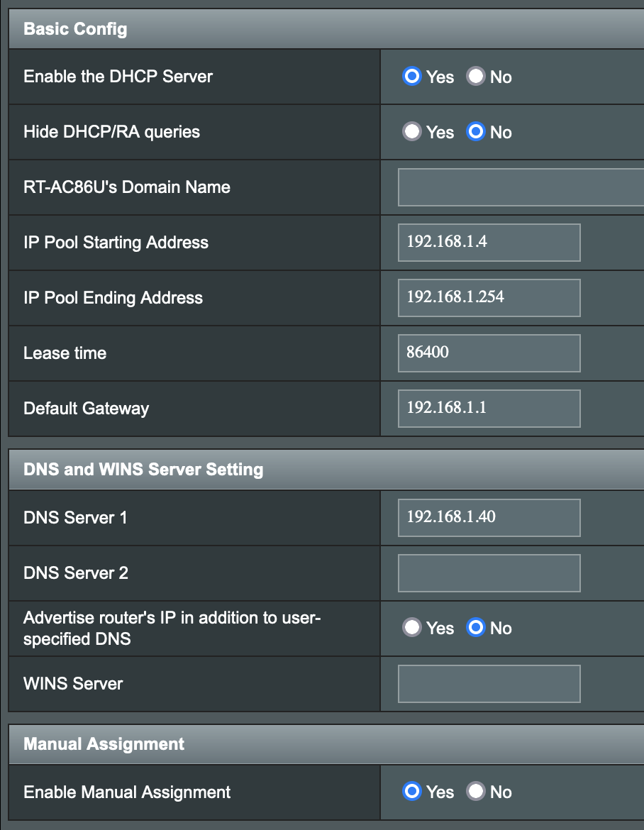Select No for Enable the DHCP Server
This screenshot has height=830, width=644.
click(x=475, y=77)
